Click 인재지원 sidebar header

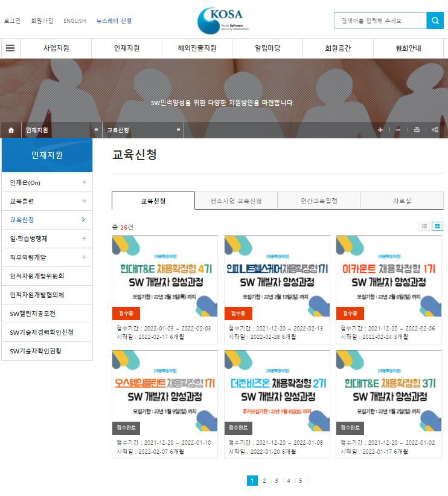click(x=47, y=155)
